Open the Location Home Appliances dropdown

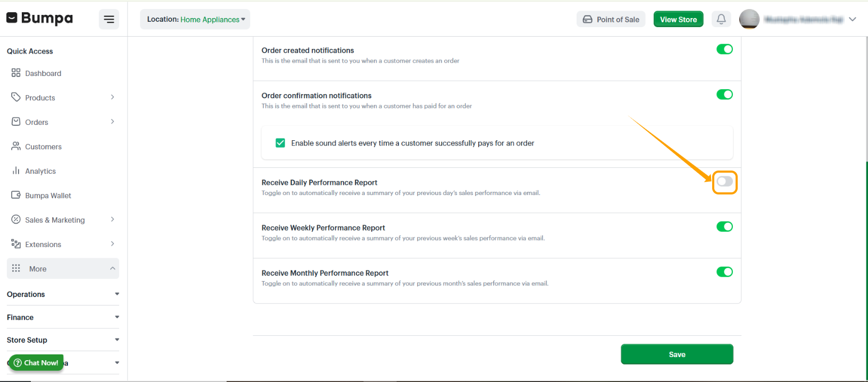point(195,19)
